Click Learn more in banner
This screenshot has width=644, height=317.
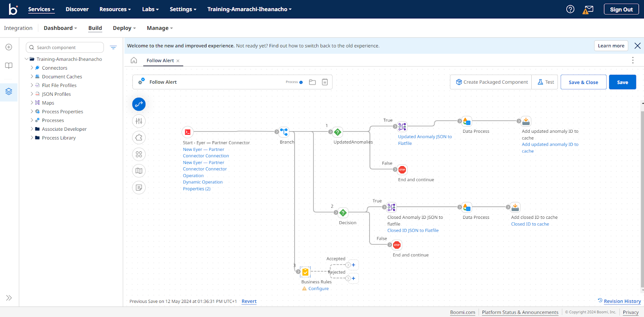click(x=611, y=46)
